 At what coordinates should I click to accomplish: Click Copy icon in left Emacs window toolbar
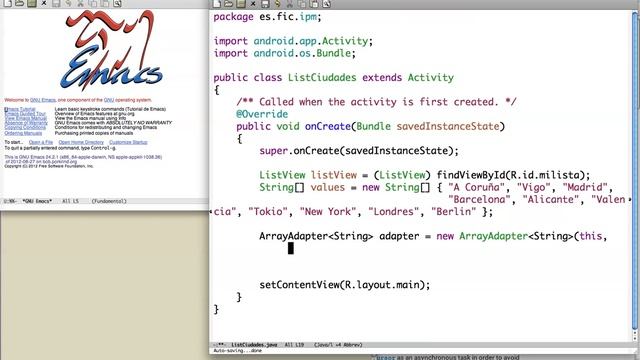point(93,3)
